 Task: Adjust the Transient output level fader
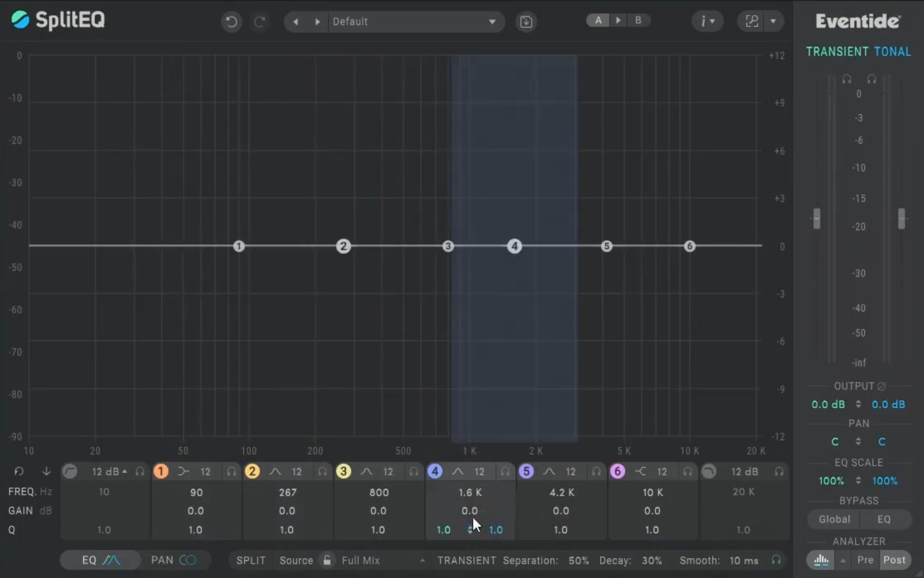[817, 219]
